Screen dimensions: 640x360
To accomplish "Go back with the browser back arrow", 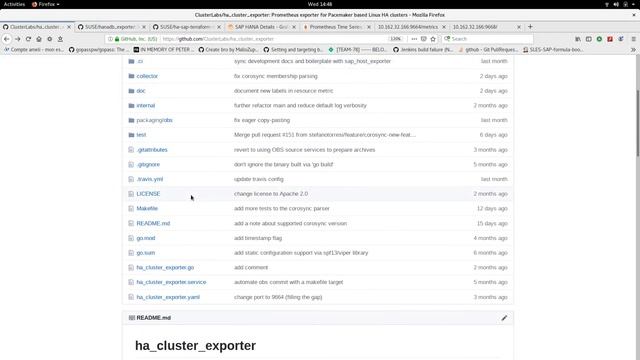I will pos(7,39).
